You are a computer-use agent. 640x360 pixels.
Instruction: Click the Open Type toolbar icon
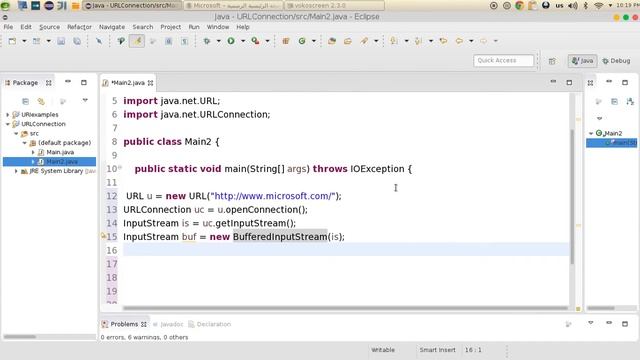tap(332, 41)
